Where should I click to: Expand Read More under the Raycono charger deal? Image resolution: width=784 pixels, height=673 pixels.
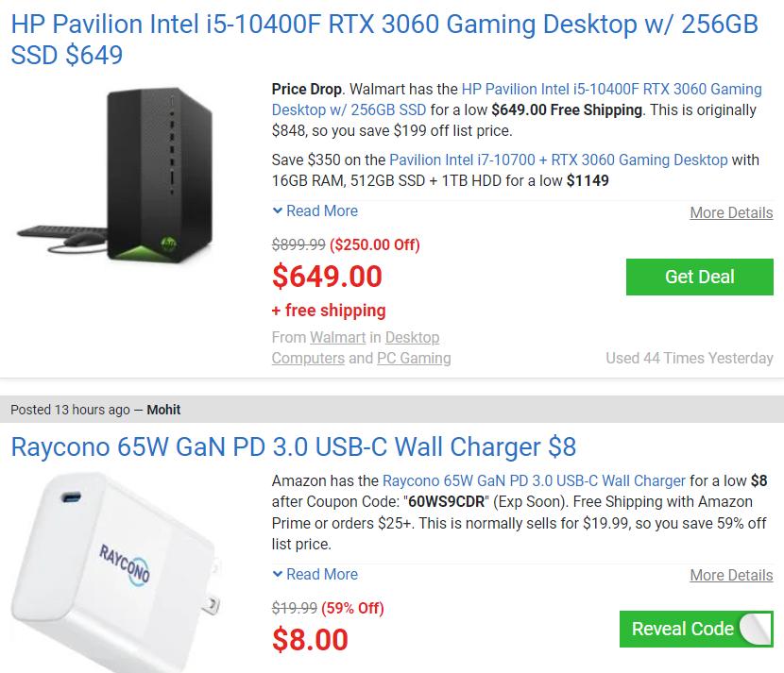321,575
